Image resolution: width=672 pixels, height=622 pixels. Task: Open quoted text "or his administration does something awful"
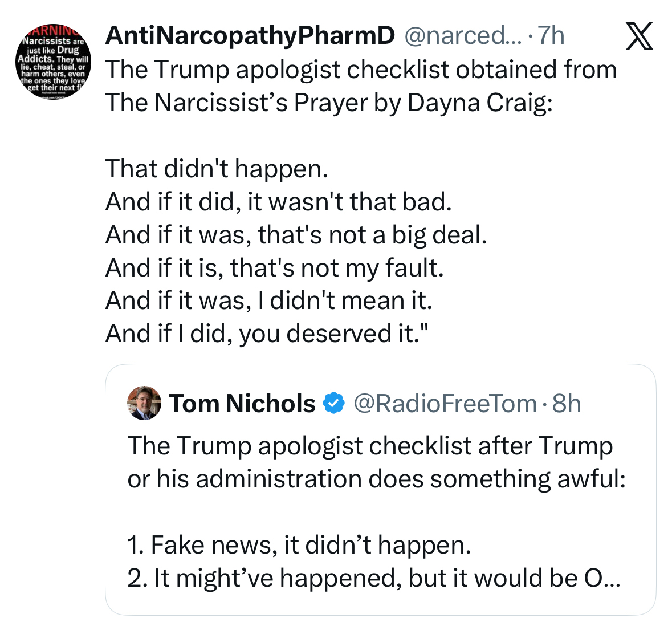coord(376,479)
